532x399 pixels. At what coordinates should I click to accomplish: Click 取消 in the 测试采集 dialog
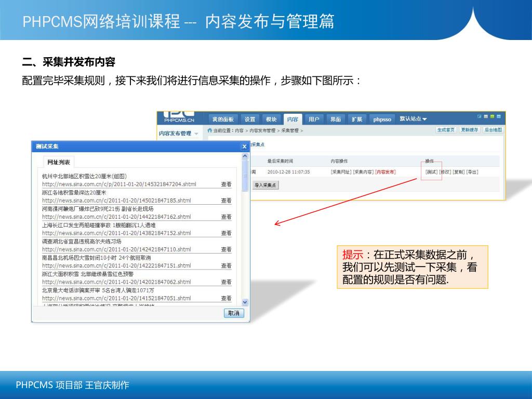[234, 313]
